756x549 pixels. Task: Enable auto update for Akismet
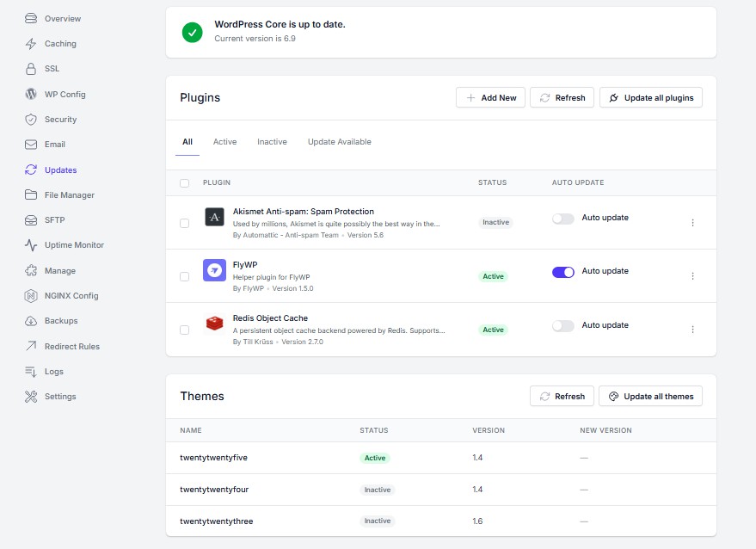point(563,219)
